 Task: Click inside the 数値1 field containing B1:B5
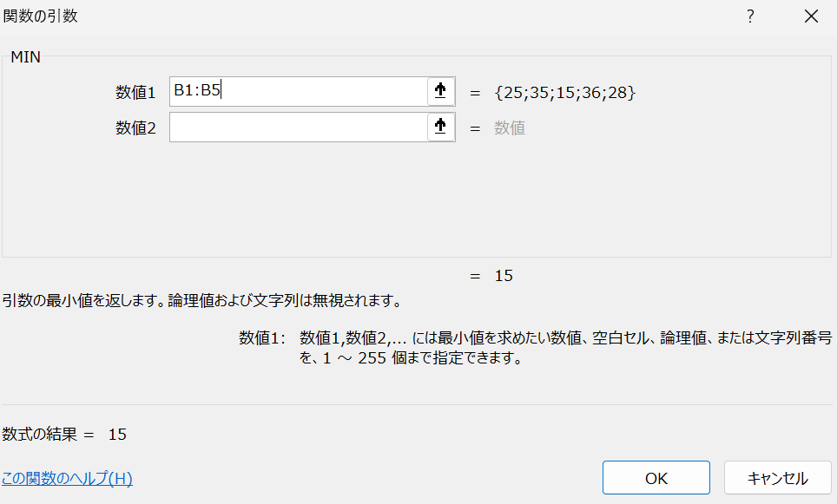297,91
